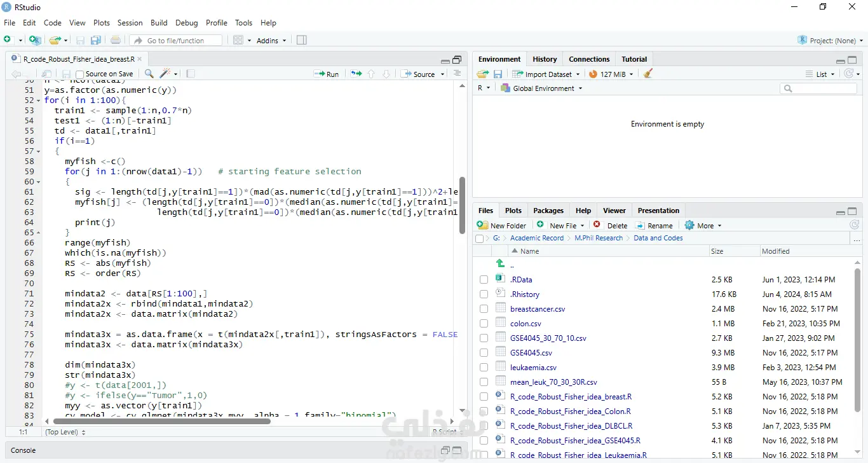The height and width of the screenshot is (463, 868).
Task: Click the Open existing file folder icon
Action: click(55, 40)
